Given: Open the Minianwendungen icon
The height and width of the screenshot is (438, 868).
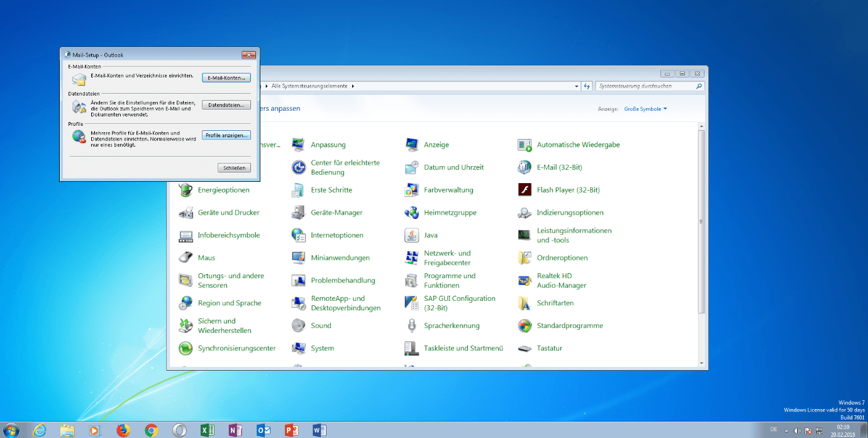Looking at the screenshot, I should coord(298,258).
